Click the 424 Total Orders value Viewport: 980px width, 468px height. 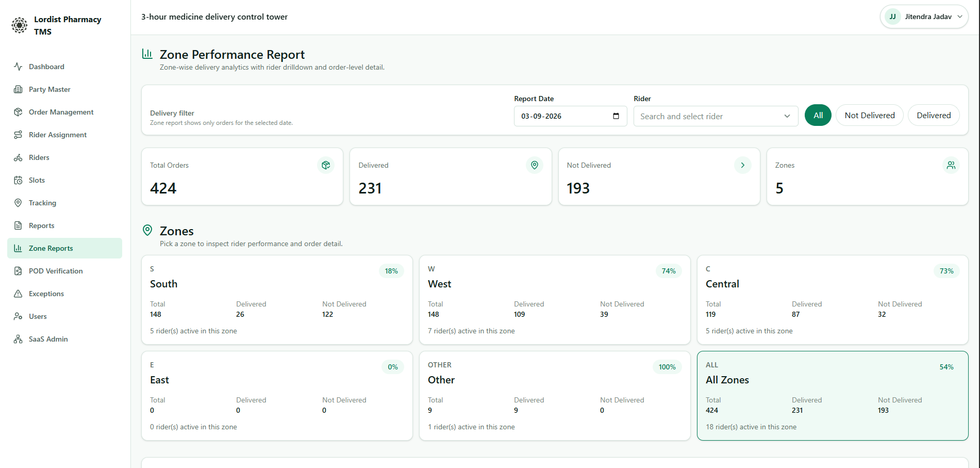pyautogui.click(x=163, y=188)
